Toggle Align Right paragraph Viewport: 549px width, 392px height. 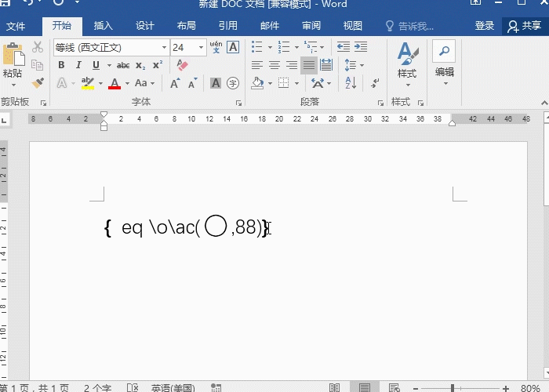click(292, 65)
